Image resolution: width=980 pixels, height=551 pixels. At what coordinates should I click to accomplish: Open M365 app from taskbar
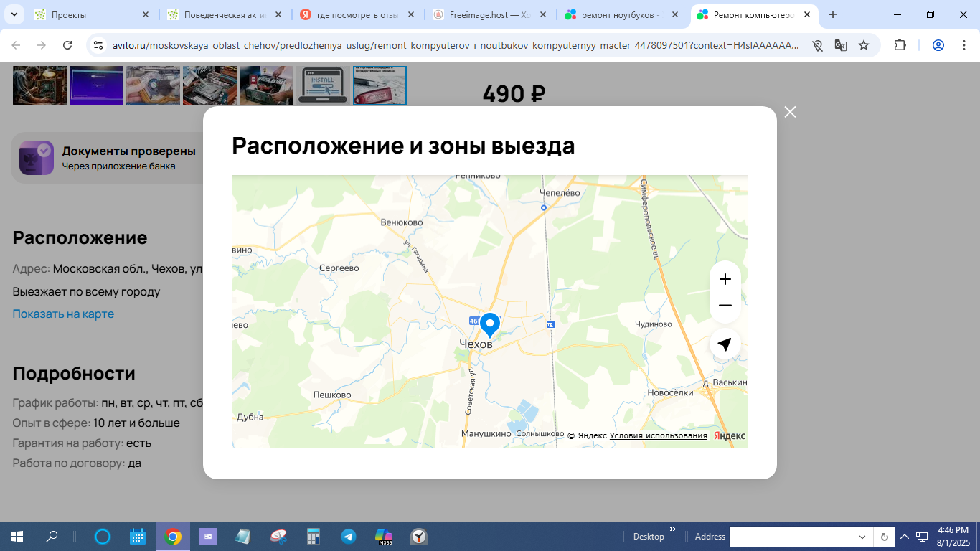(x=384, y=537)
